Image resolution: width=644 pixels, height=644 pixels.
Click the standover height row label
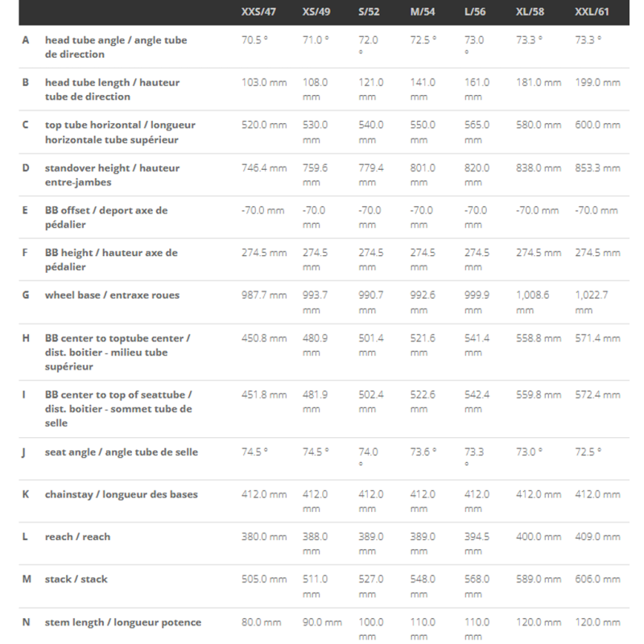pos(112,175)
